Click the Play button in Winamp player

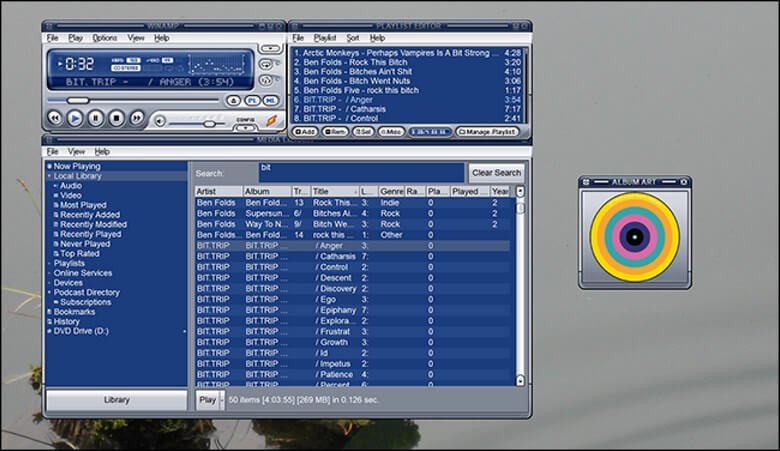75,118
